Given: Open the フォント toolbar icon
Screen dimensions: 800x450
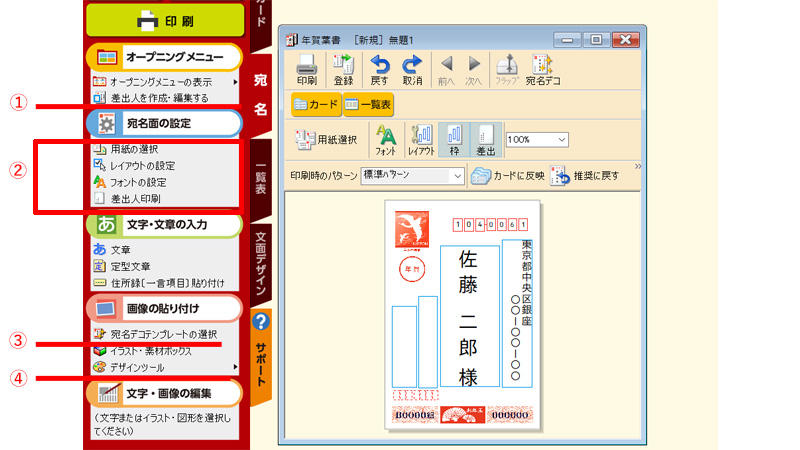Looking at the screenshot, I should [386, 140].
